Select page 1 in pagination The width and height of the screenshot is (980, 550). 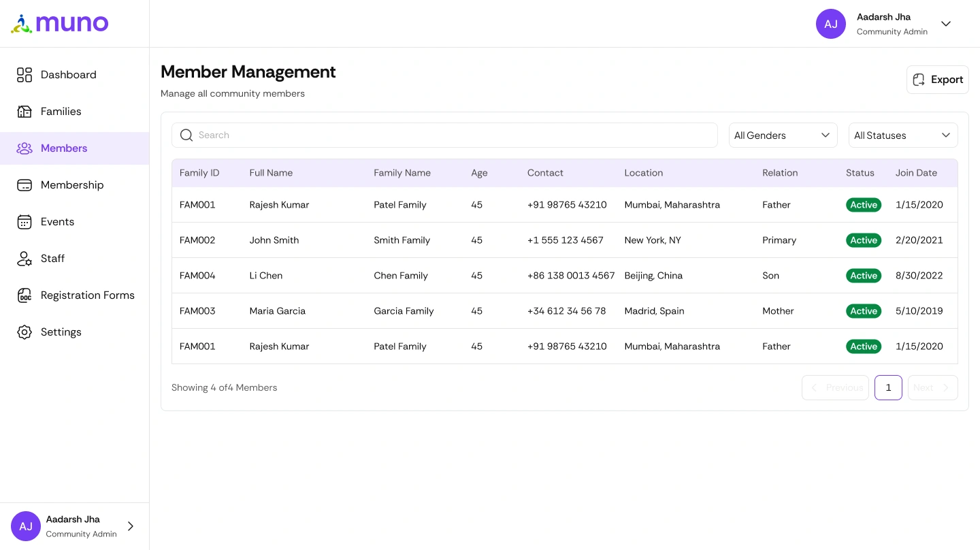pyautogui.click(x=888, y=387)
